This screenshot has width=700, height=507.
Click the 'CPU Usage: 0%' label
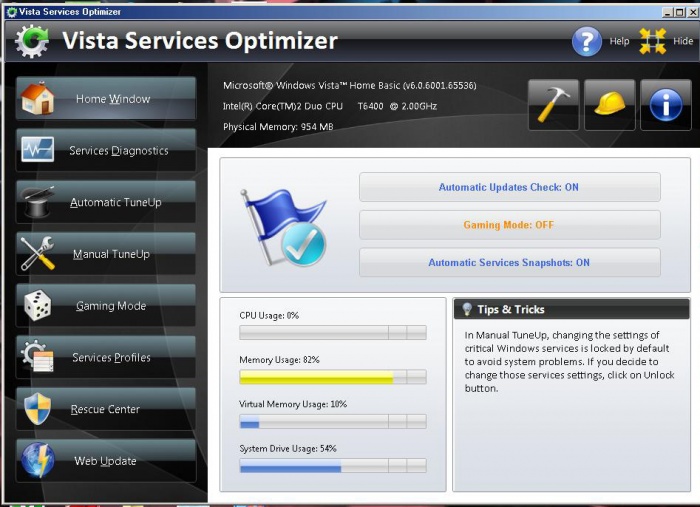269,316
